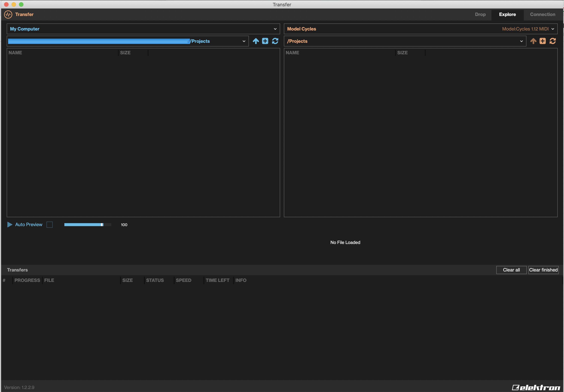Enable the Auto Preview checkbox

click(x=50, y=224)
